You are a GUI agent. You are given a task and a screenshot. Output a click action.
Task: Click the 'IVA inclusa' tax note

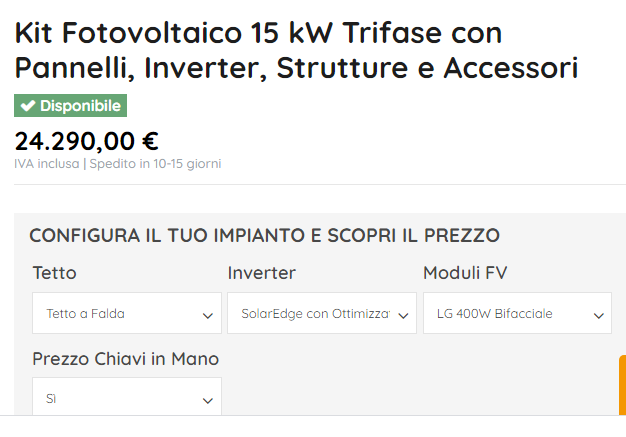pos(47,163)
